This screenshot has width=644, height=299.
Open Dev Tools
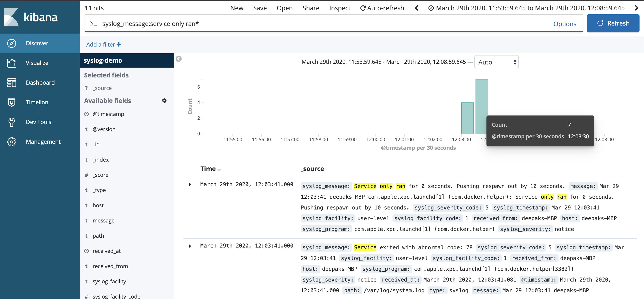pyautogui.click(x=38, y=122)
